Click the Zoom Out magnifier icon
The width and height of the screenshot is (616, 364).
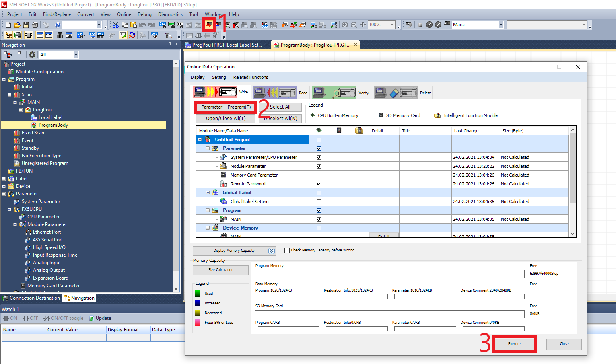pos(354,25)
